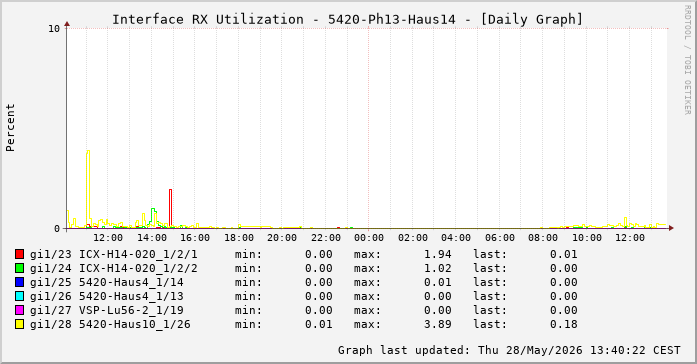The width and height of the screenshot is (697, 364).
Task: Click the Percent y-axis label
Action: click(10, 128)
